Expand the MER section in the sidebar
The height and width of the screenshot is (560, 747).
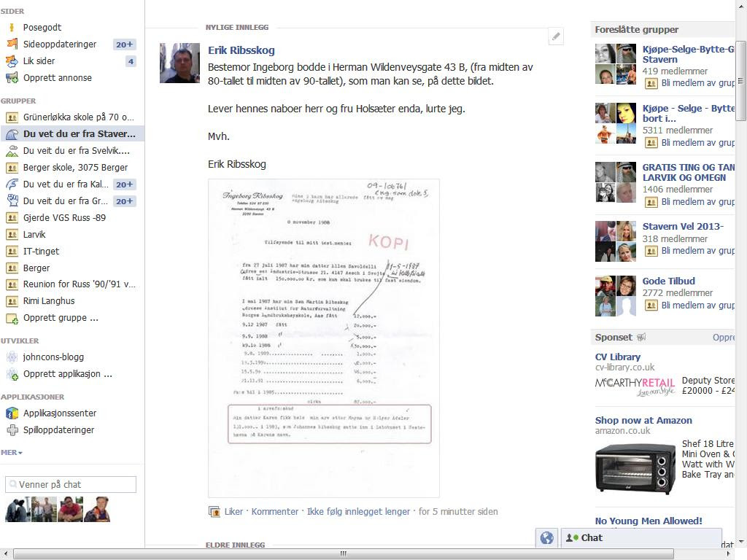(x=12, y=452)
